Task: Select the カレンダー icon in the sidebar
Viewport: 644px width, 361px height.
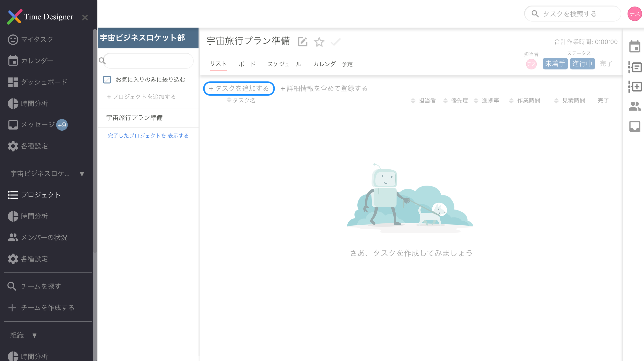Action: click(x=13, y=60)
